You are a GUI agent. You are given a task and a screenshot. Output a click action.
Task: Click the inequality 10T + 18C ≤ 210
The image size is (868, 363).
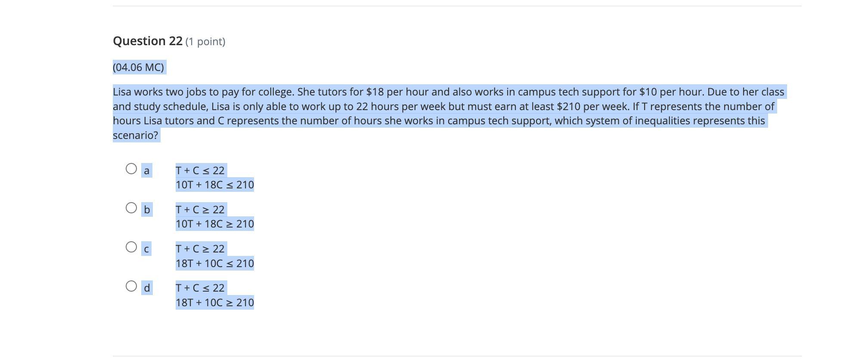[x=214, y=185]
